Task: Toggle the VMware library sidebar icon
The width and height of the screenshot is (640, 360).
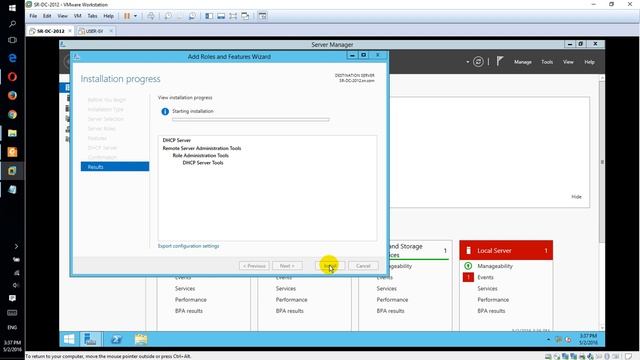Action: 209,16
